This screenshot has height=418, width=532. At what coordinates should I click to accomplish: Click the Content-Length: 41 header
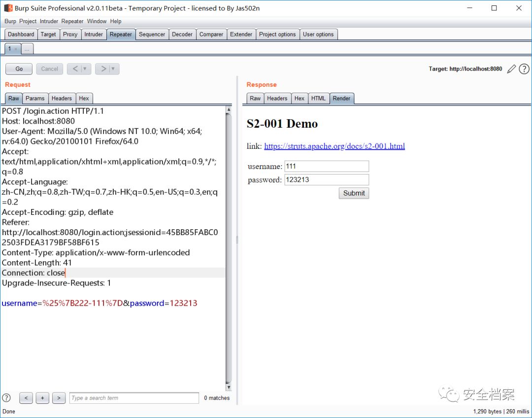point(36,263)
